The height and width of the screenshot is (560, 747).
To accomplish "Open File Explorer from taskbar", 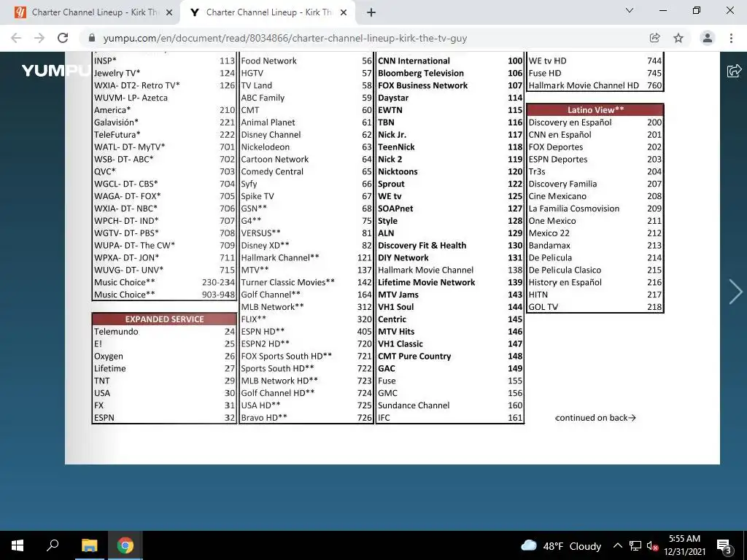I will tap(89, 545).
